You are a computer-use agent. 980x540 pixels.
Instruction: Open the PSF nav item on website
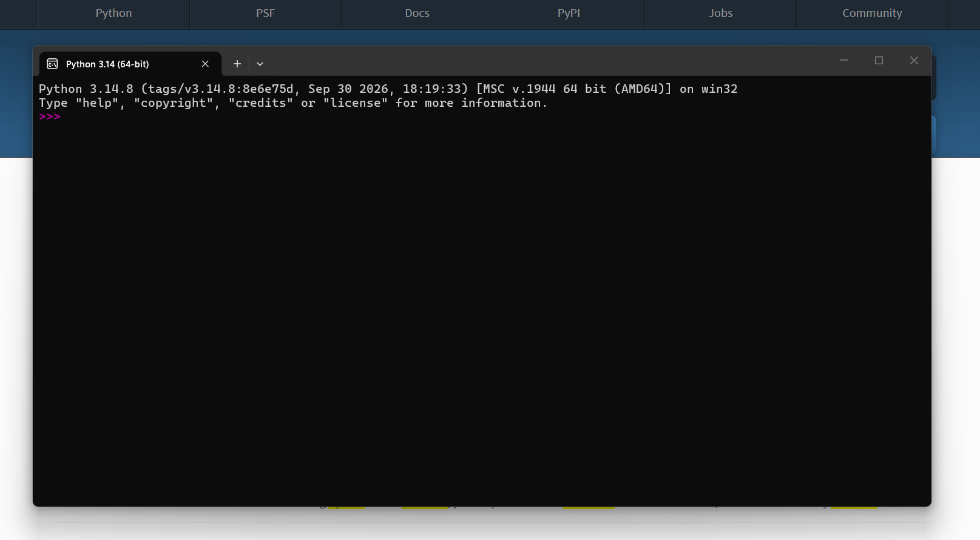click(x=265, y=13)
